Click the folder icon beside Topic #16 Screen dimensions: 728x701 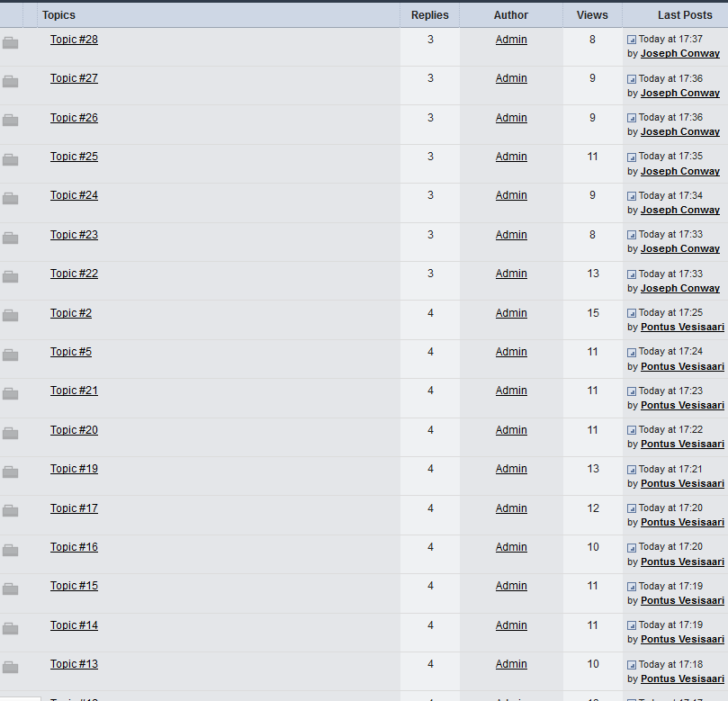[x=10, y=551]
